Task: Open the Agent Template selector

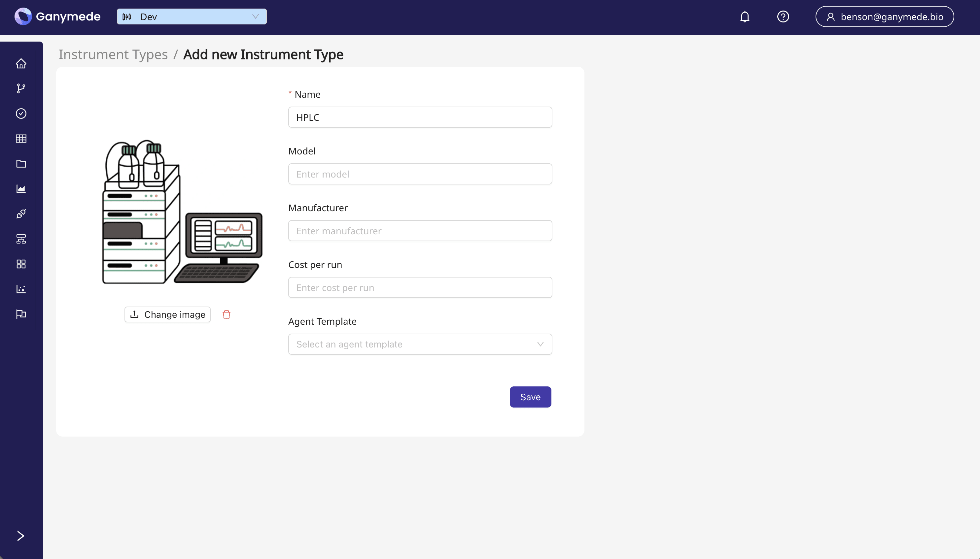Action: 420,344
